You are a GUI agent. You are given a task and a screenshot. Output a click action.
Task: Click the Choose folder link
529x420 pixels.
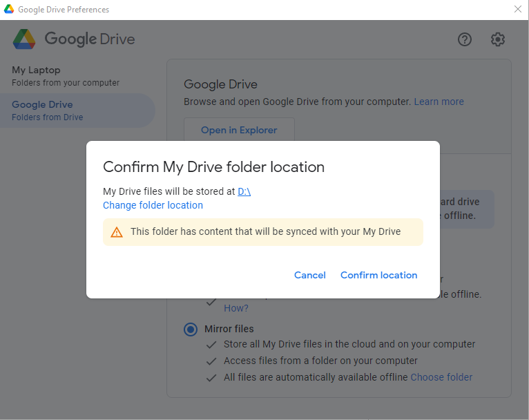click(441, 377)
